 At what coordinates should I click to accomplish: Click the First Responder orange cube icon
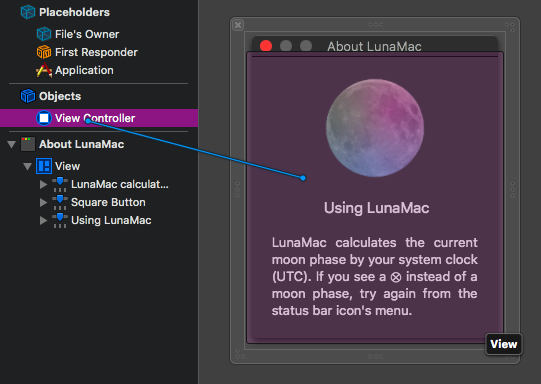[x=44, y=52]
